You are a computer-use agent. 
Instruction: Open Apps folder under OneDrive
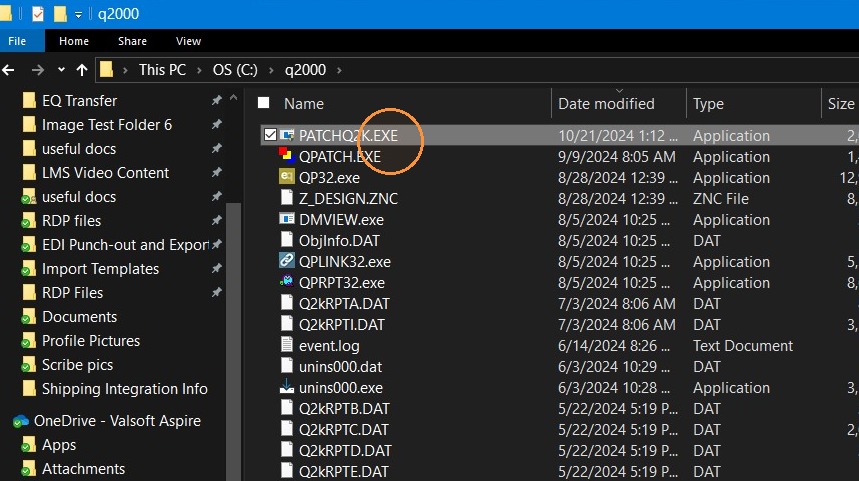tap(59, 445)
